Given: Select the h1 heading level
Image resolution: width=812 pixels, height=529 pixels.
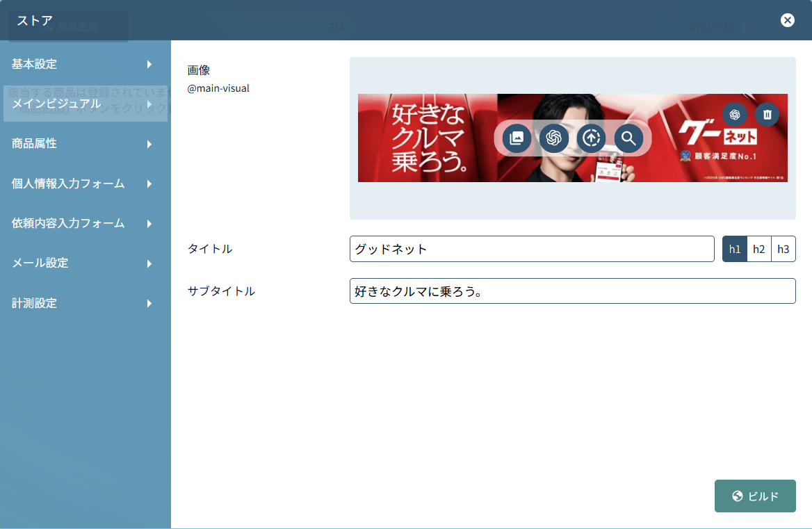Looking at the screenshot, I should (x=735, y=249).
